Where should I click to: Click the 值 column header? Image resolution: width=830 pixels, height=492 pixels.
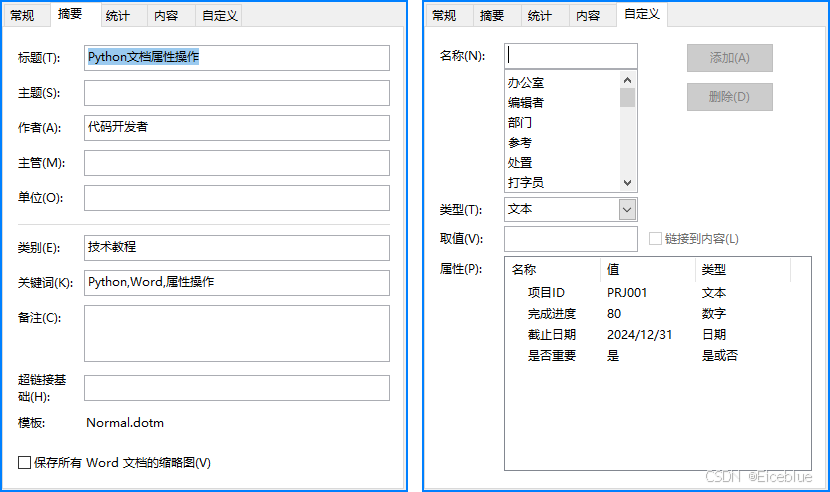click(x=648, y=270)
